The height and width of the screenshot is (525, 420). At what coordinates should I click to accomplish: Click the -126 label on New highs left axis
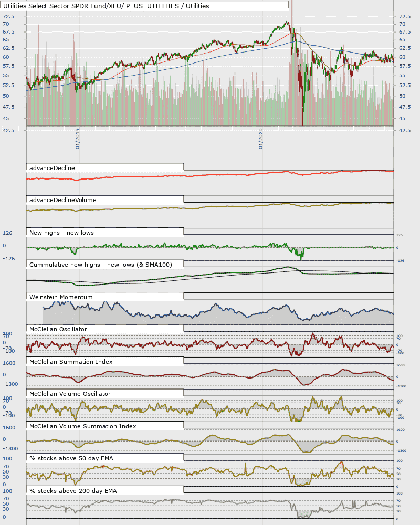click(9, 258)
